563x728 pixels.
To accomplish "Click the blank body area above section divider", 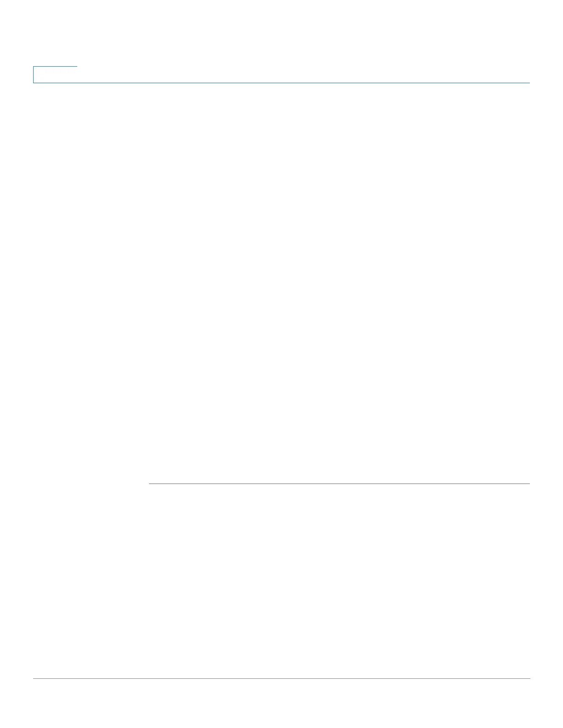I will (339, 283).
